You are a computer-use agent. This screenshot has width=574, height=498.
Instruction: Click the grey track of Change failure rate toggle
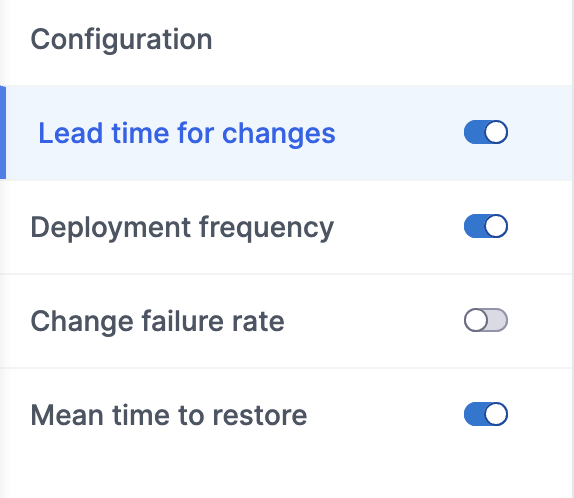coord(498,320)
